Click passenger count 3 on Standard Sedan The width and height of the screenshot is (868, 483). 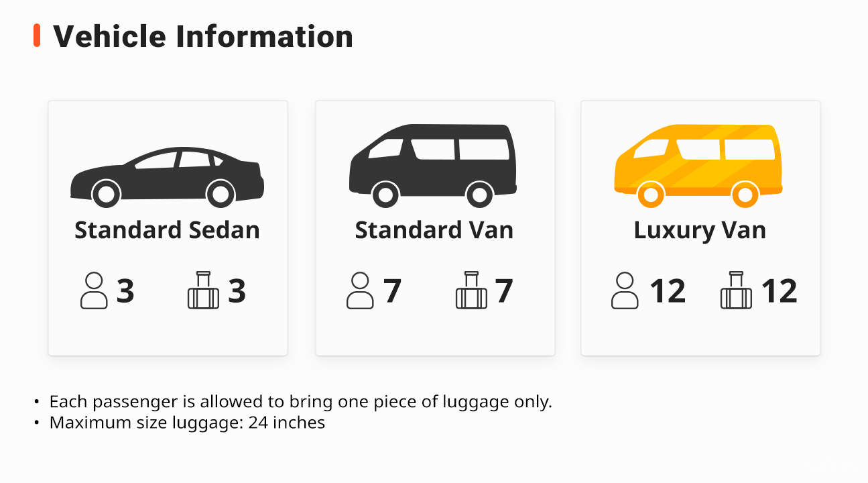coord(125,291)
